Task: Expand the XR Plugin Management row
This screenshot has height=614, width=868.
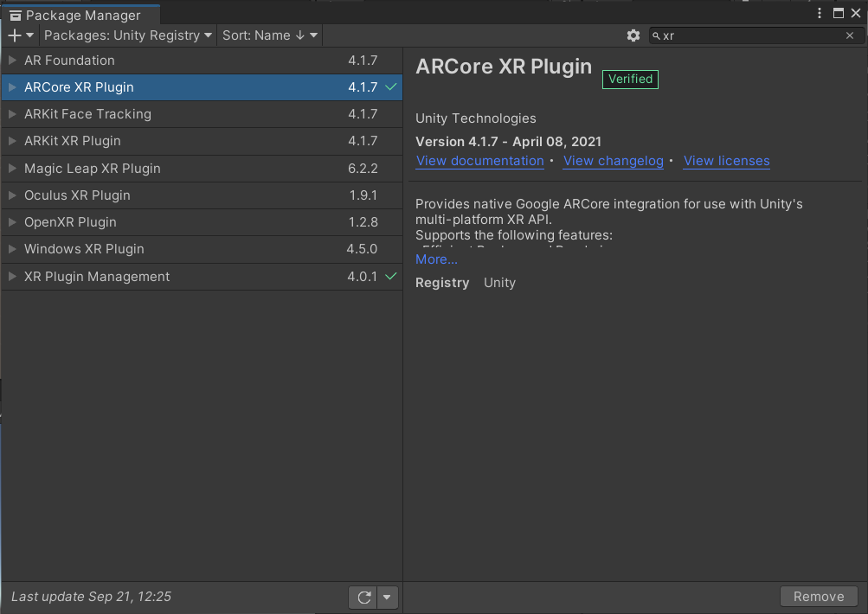Action: tap(12, 276)
